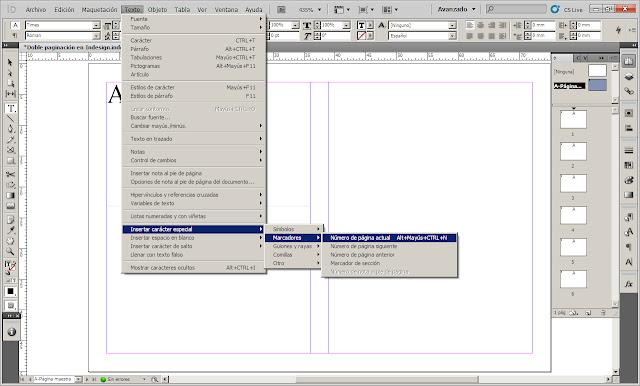
Task: Open the font family Times dropdown
Action: (x=96, y=25)
